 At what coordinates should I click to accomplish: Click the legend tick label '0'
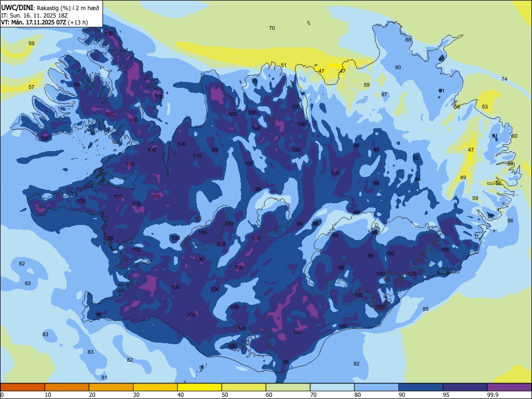click(x=2, y=395)
